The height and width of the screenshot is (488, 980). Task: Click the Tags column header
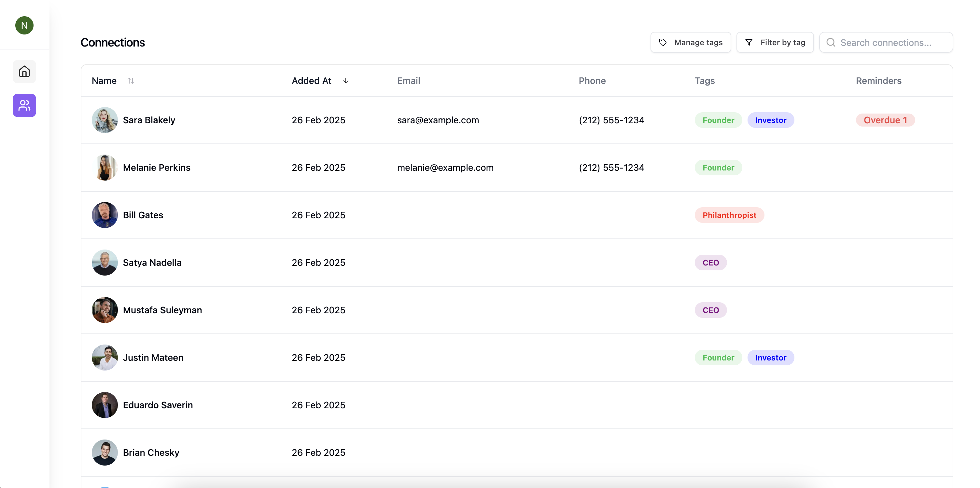705,81
